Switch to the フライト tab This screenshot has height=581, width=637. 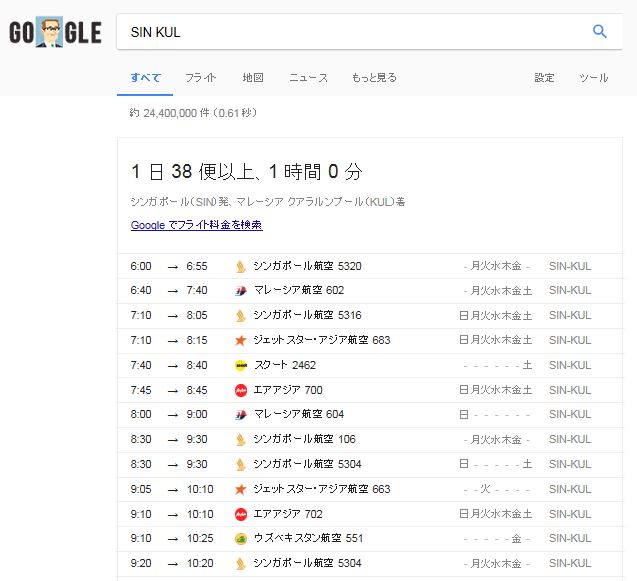200,77
